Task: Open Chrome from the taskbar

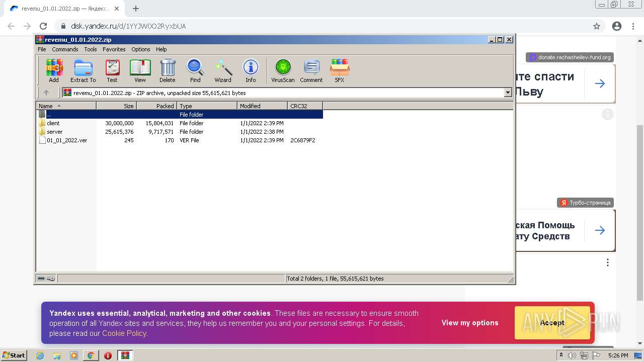Action: [91, 355]
